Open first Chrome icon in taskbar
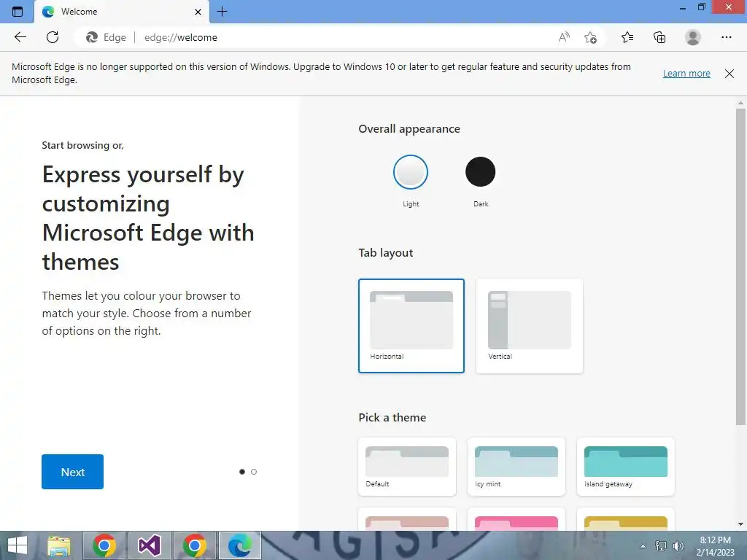The image size is (747, 560). click(104, 545)
